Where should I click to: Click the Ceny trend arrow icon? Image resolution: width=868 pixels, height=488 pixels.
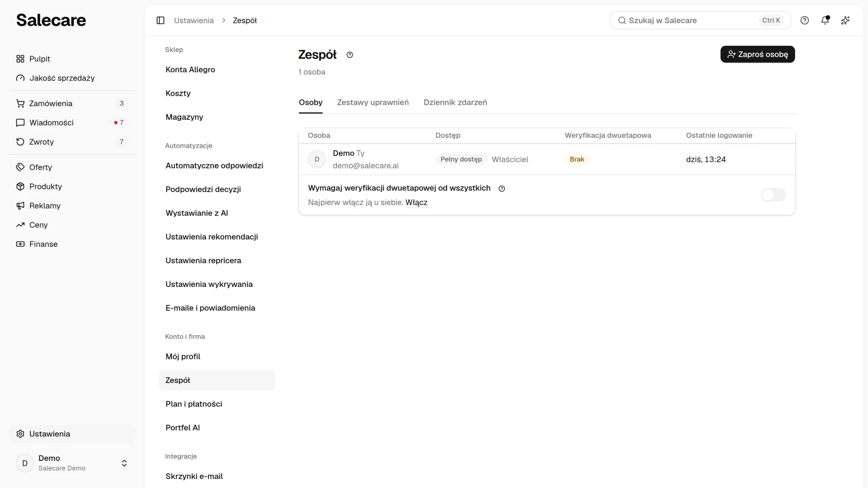(20, 225)
